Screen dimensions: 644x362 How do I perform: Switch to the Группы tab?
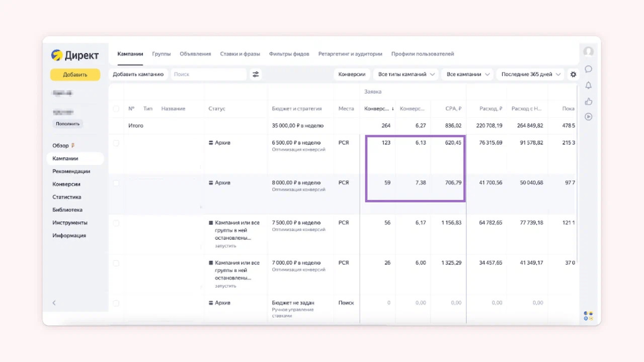pyautogui.click(x=162, y=54)
